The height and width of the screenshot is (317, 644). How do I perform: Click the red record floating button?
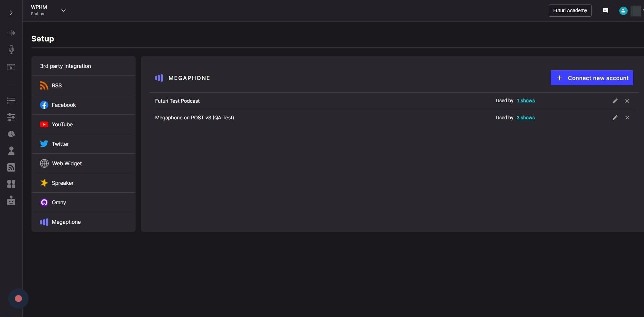(18, 299)
